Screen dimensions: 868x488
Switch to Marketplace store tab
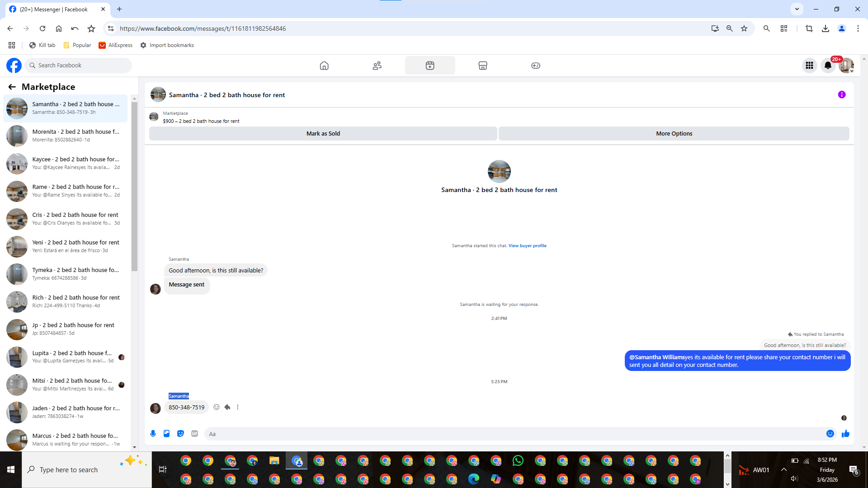coord(483,66)
